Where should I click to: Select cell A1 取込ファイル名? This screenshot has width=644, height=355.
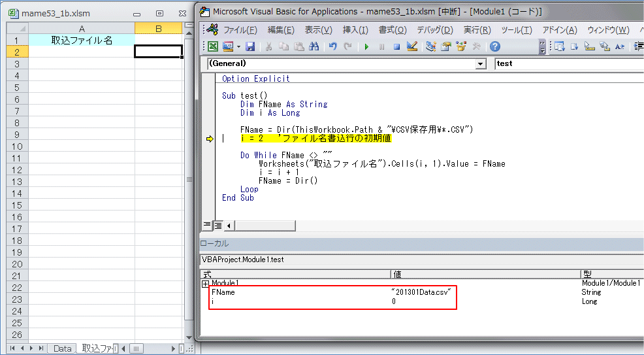pyautogui.click(x=82, y=40)
